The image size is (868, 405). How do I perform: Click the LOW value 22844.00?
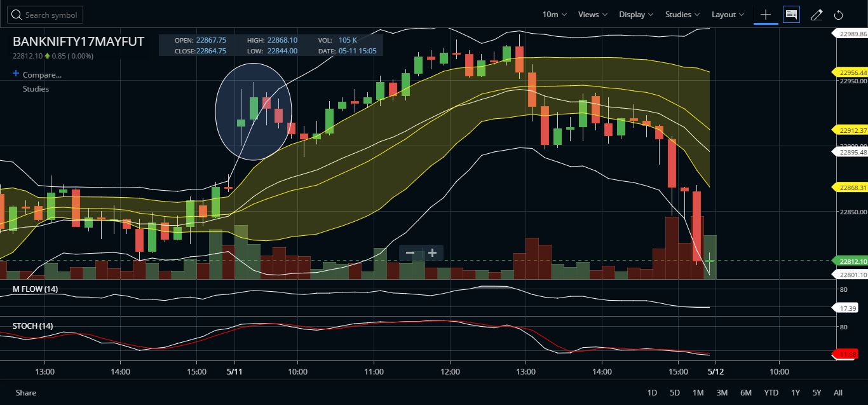(x=282, y=51)
